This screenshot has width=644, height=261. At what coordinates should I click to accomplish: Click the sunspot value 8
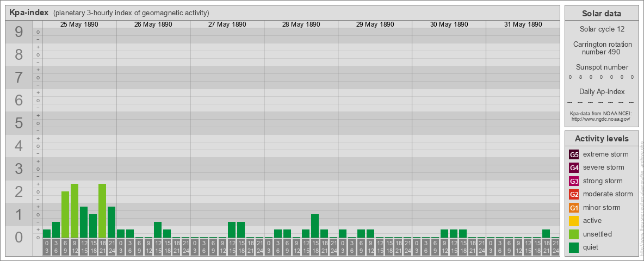point(580,77)
